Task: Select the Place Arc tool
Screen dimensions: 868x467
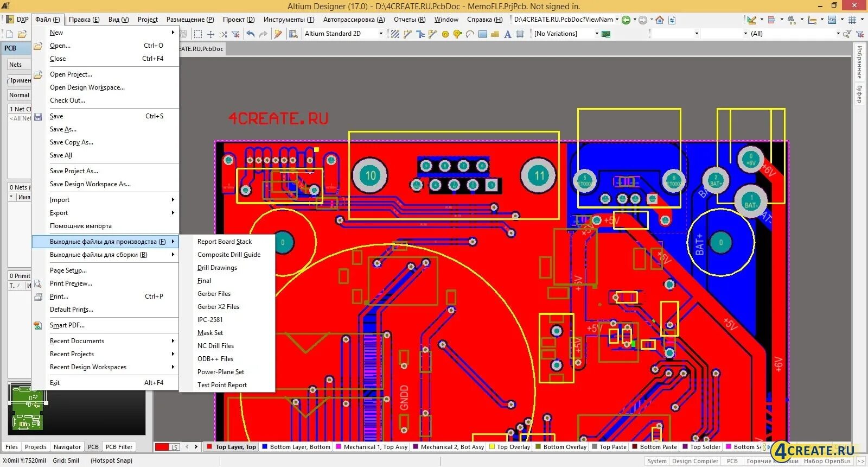Action: point(470,34)
